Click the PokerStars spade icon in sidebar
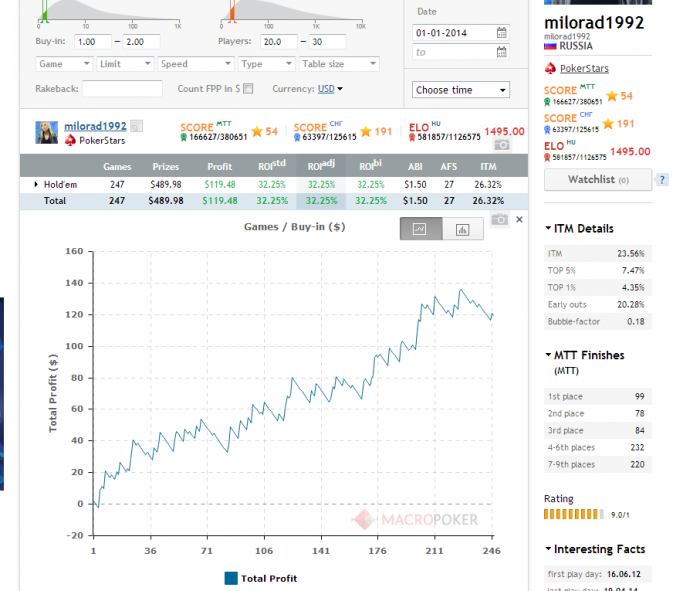 pyautogui.click(x=550, y=68)
